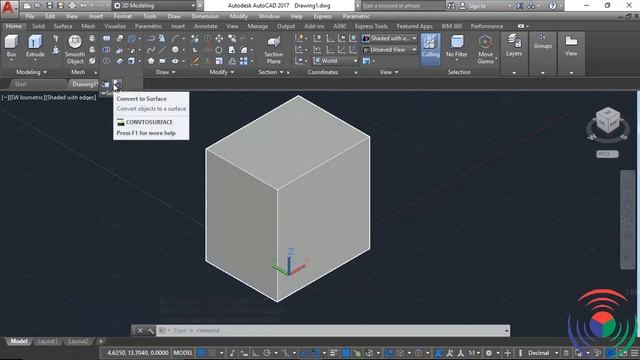Close the command line with X button

tap(140, 331)
